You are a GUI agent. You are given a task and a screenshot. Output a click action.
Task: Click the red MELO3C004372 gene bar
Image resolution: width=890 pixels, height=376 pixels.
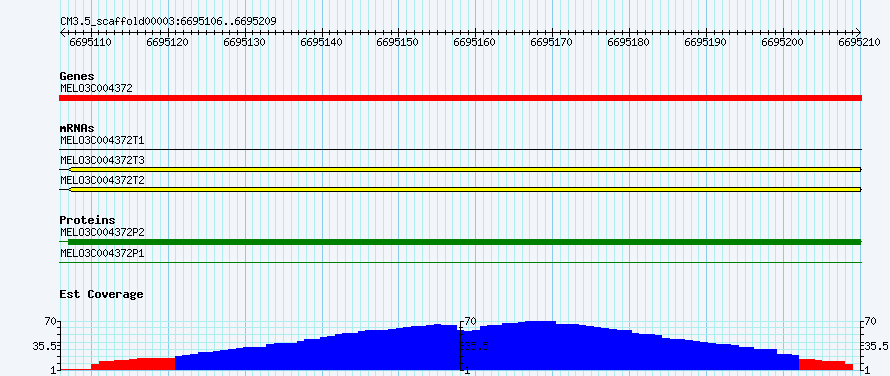[x=460, y=98]
